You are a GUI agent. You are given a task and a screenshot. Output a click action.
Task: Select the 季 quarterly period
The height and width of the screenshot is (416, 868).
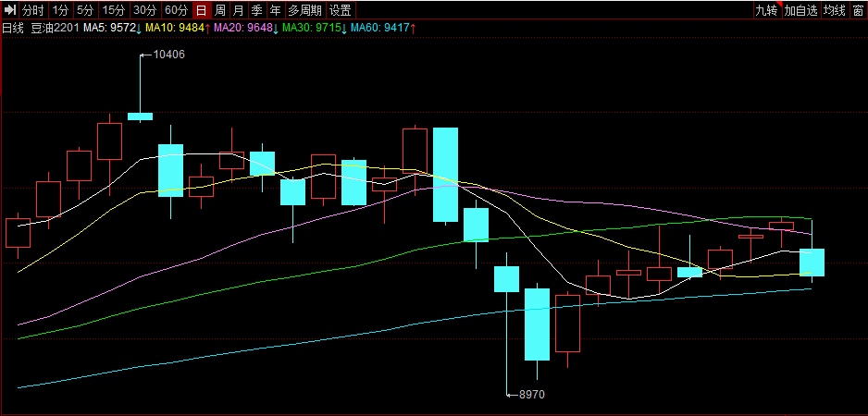click(257, 10)
